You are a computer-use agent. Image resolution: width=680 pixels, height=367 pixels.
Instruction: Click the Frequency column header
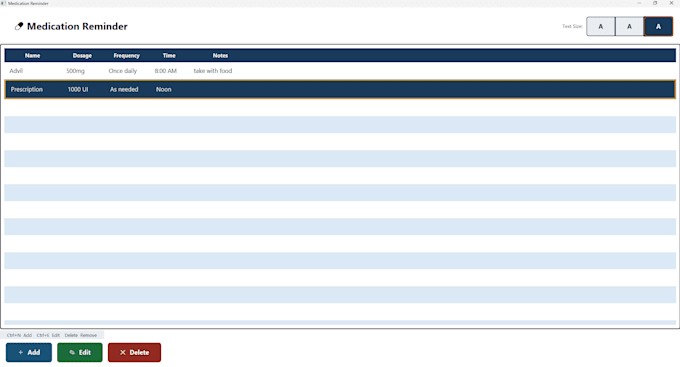127,56
